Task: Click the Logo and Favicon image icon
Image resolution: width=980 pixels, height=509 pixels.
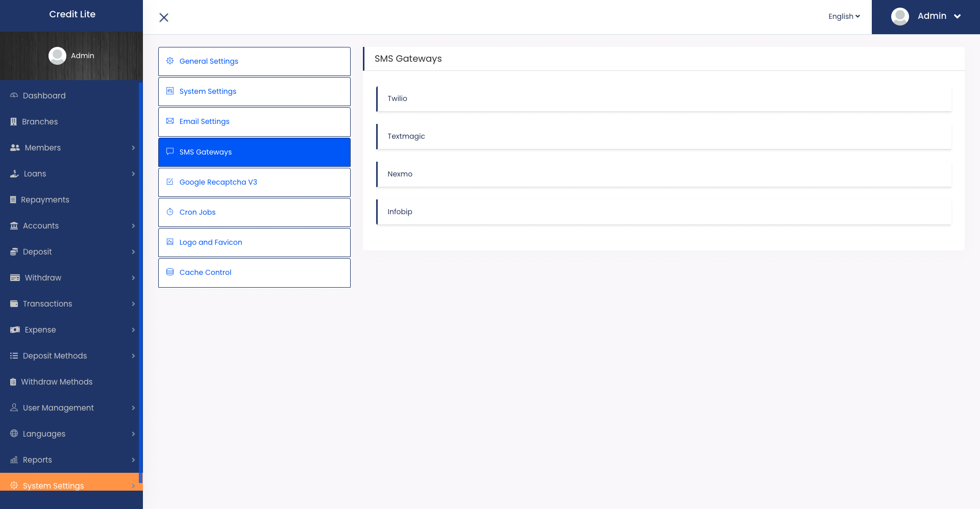Action: pyautogui.click(x=170, y=242)
